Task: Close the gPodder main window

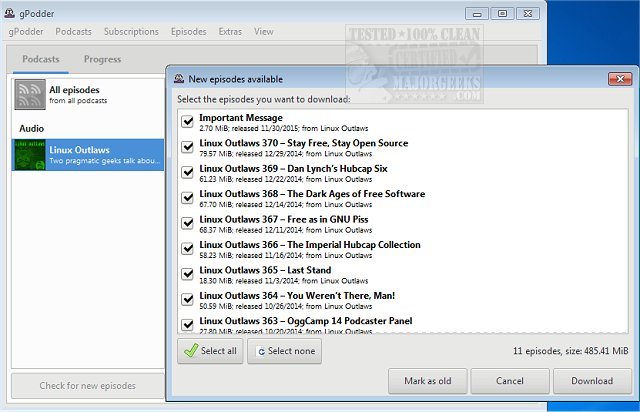Action: 528,13
